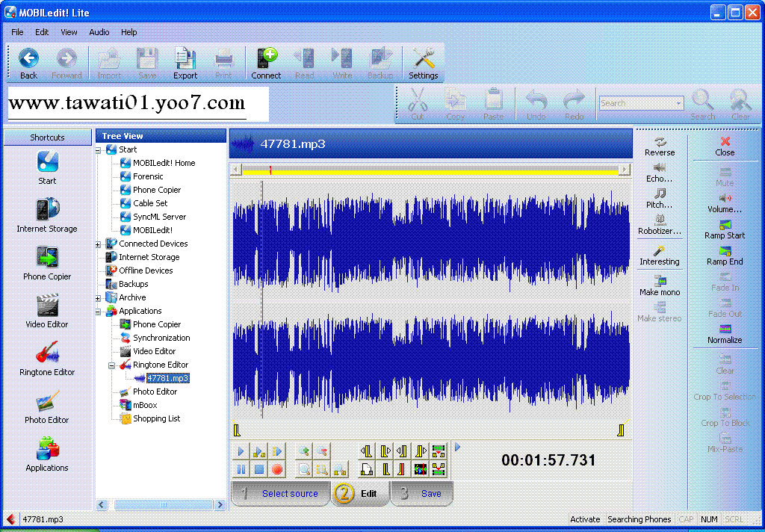Start recording with the red button
This screenshot has height=532, width=765.
277,469
